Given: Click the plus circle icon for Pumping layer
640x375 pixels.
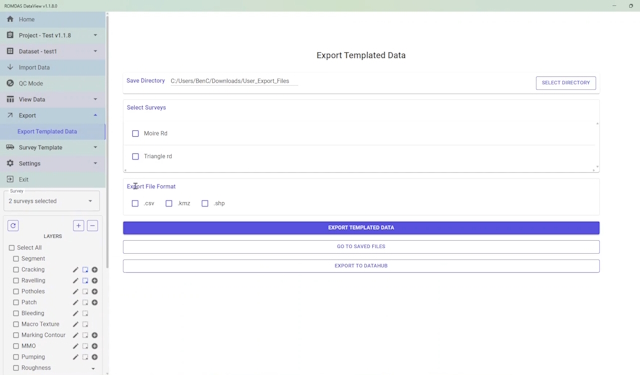Looking at the screenshot, I should pos(94,357).
